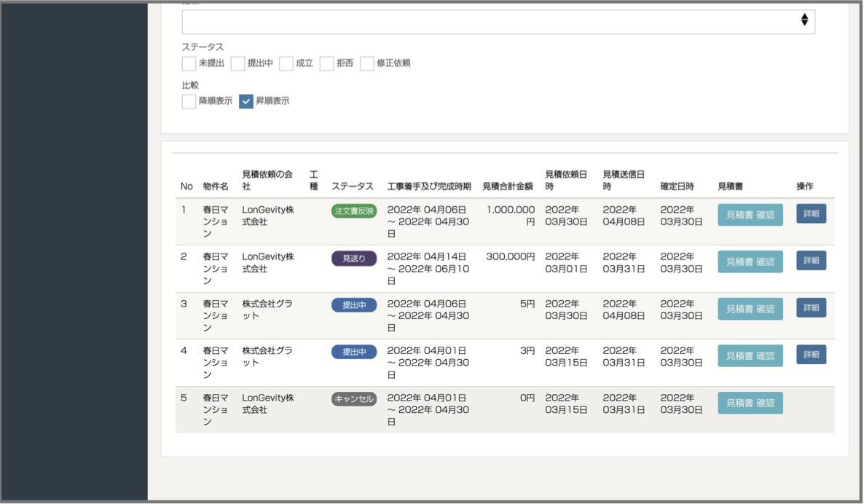Uncheck the 昇順表示 ascending checkbox
Image resolution: width=864 pixels, height=504 pixels.
(246, 101)
